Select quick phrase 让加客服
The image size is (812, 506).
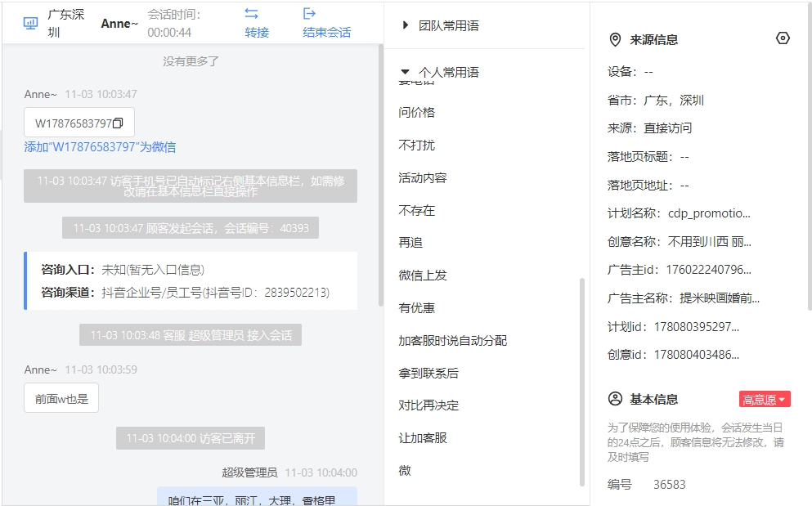(423, 437)
